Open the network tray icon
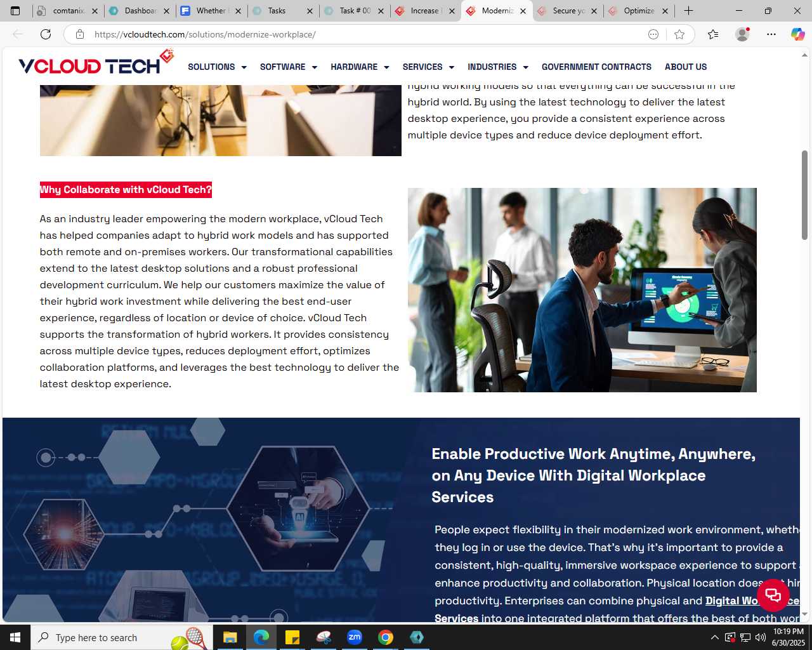812x650 pixels. (x=745, y=637)
